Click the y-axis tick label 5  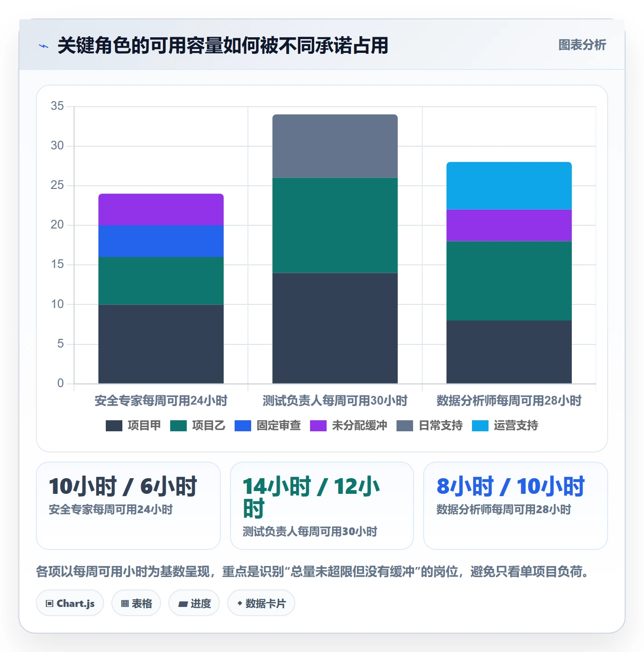tap(60, 344)
